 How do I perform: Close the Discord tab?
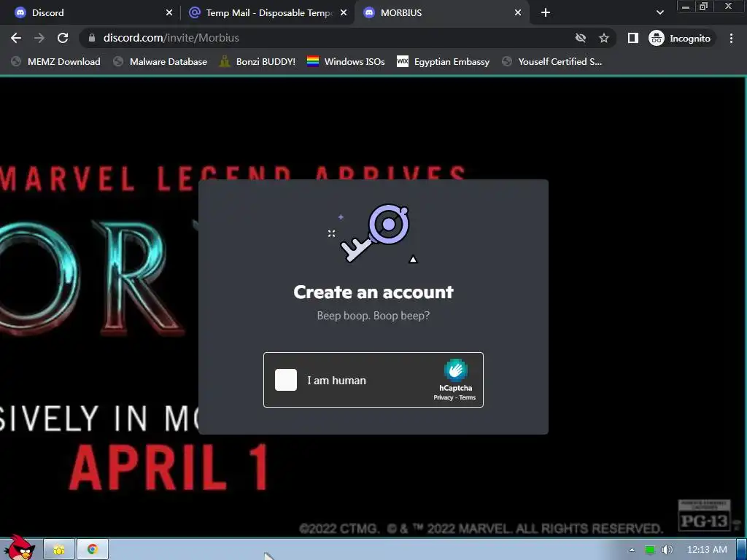169,13
